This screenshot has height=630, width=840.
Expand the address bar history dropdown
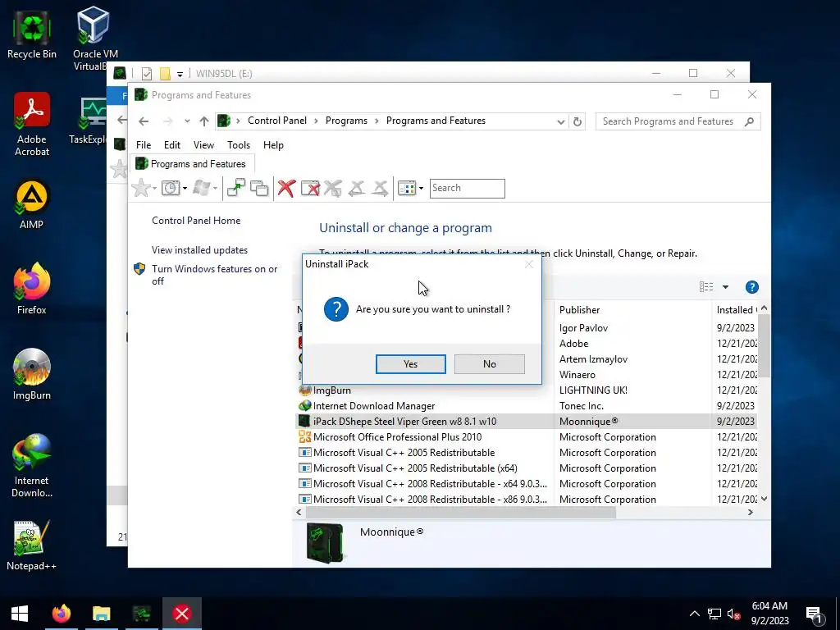pyautogui.click(x=560, y=121)
